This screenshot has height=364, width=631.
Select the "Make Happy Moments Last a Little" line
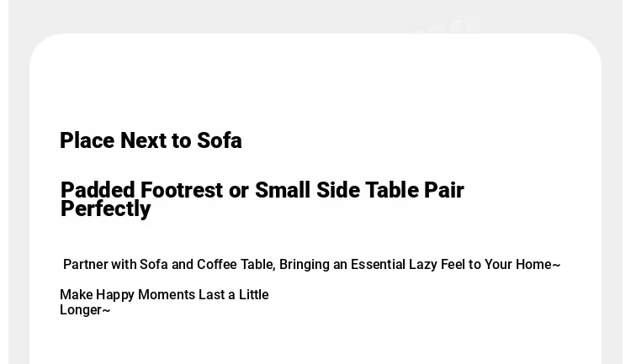click(x=164, y=294)
